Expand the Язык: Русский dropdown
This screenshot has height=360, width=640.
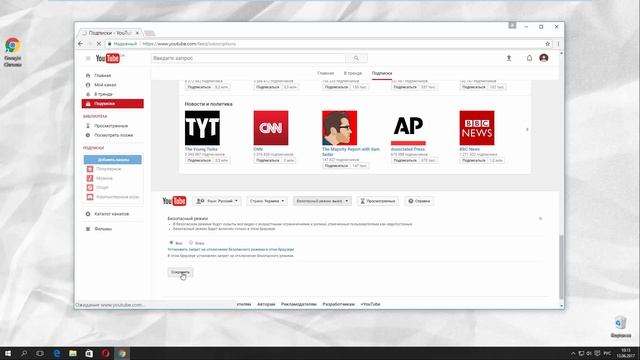click(217, 201)
